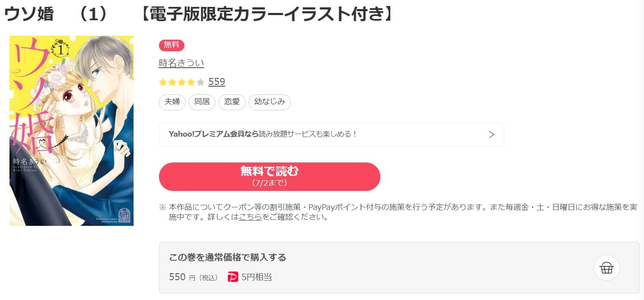Filter by the 夫婦 tag
The image size is (644, 300).
tap(172, 102)
